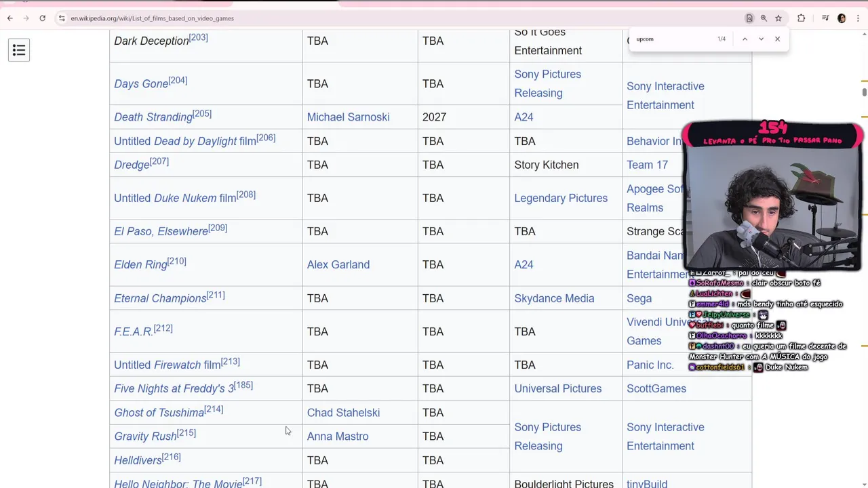Go to the previous find match
Viewport: 868px width, 488px height.
(745, 39)
